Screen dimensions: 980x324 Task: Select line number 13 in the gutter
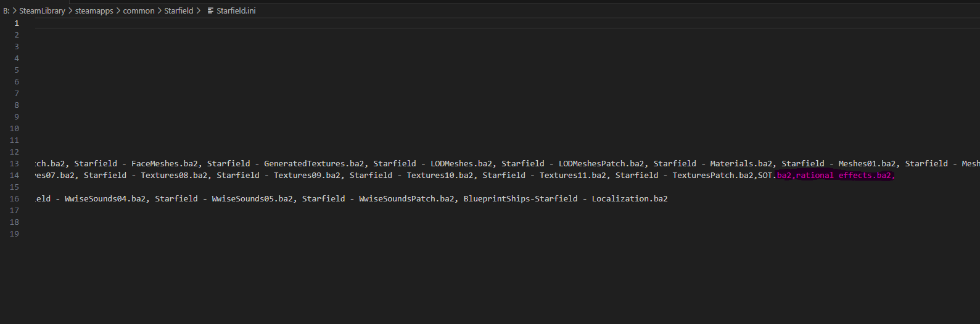click(x=14, y=164)
